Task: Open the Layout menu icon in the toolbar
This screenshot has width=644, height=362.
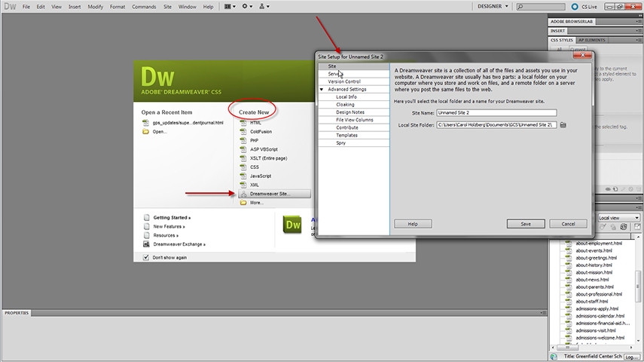Action: pos(230,7)
